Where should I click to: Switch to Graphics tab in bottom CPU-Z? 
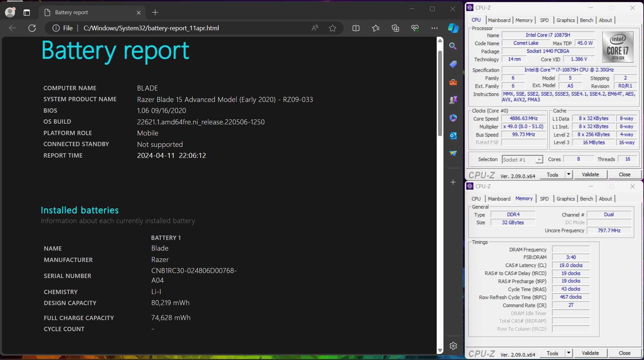point(566,199)
